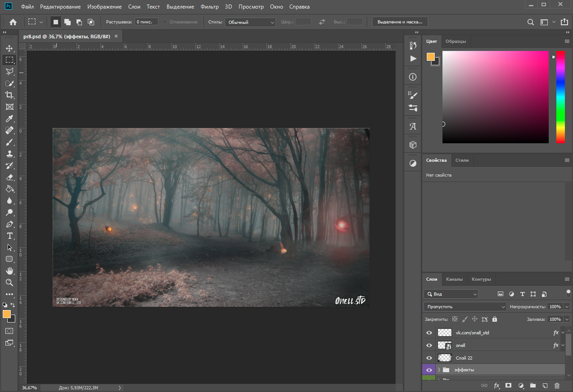Screen dimensions: 573x392
Task: Click the Выделение и маска button
Action: point(399,21)
